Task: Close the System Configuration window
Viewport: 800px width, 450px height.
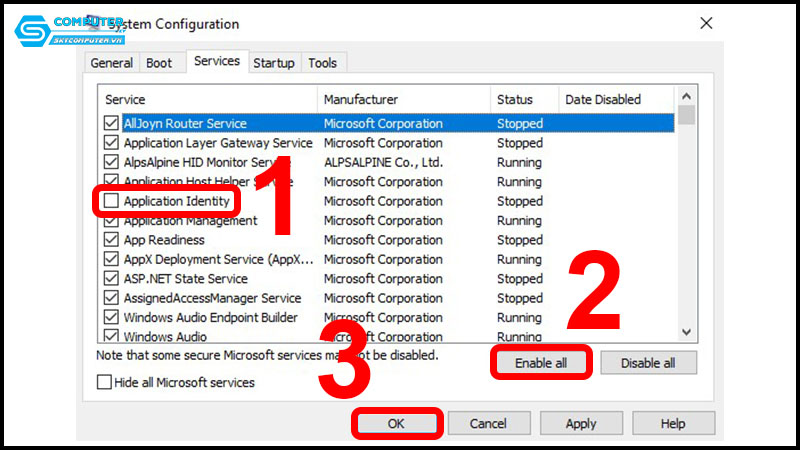Action: coord(706,23)
